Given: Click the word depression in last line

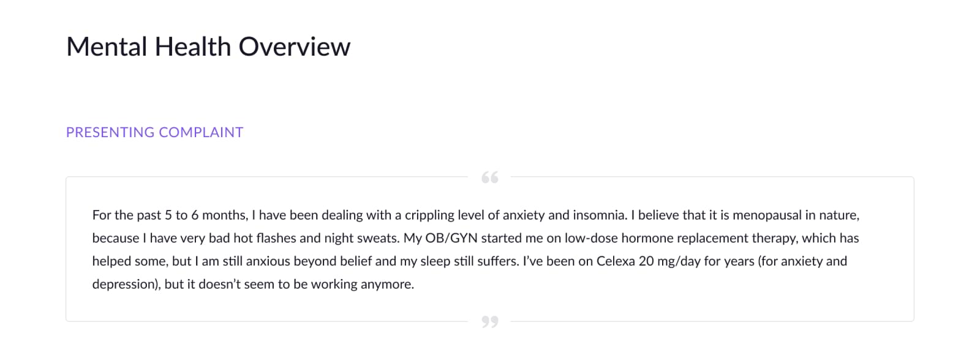Looking at the screenshot, I should [125, 285].
